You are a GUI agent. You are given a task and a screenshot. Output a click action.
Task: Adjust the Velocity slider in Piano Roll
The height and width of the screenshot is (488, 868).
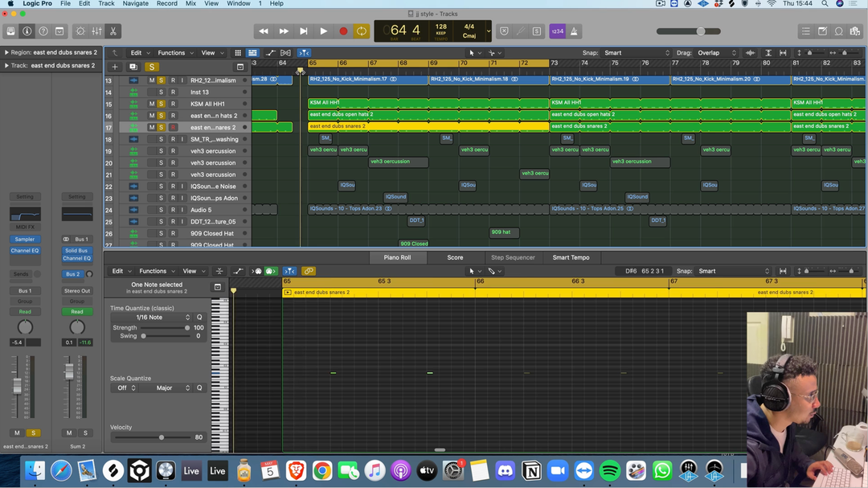162,437
